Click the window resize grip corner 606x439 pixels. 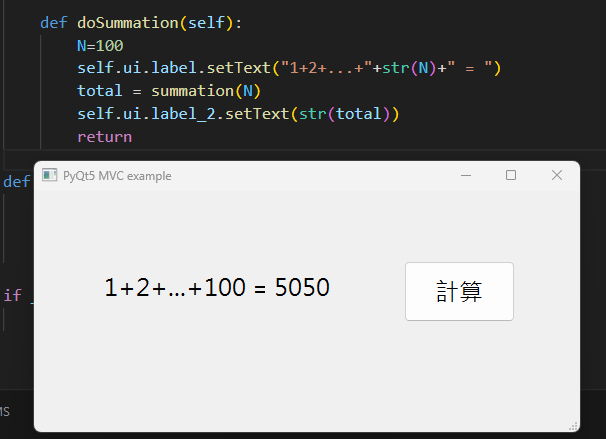[x=573, y=426]
